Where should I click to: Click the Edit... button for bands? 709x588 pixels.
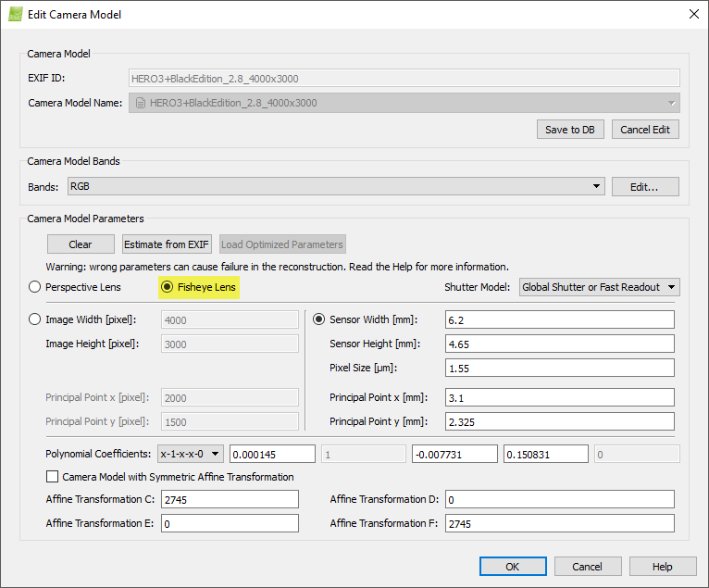pyautogui.click(x=644, y=187)
